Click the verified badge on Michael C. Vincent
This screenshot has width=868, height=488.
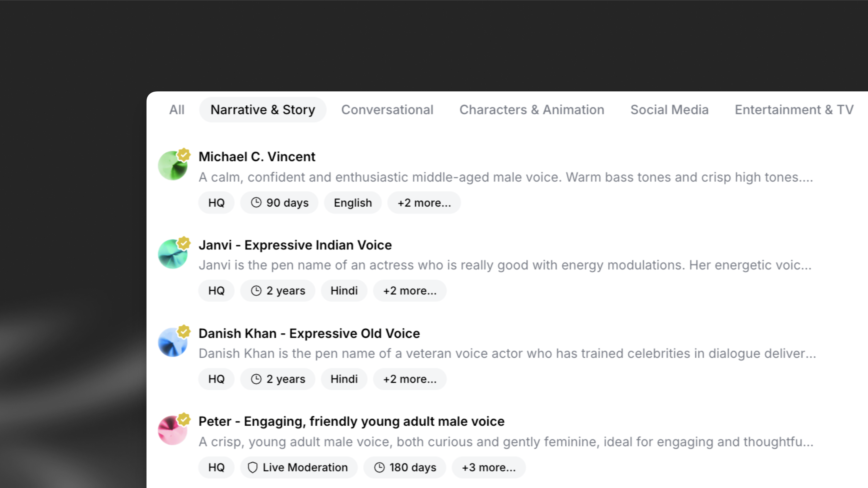point(184,155)
